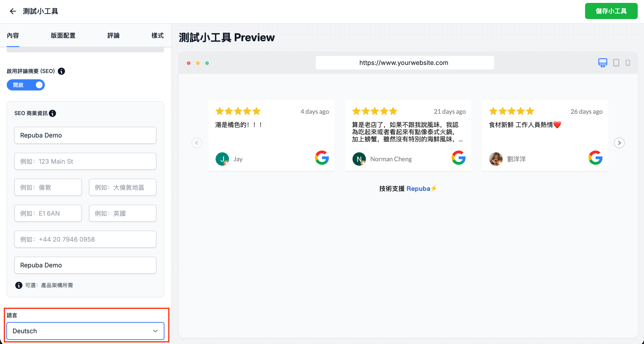Click the star rating on Jay's review
644x344 pixels.
[x=238, y=111]
